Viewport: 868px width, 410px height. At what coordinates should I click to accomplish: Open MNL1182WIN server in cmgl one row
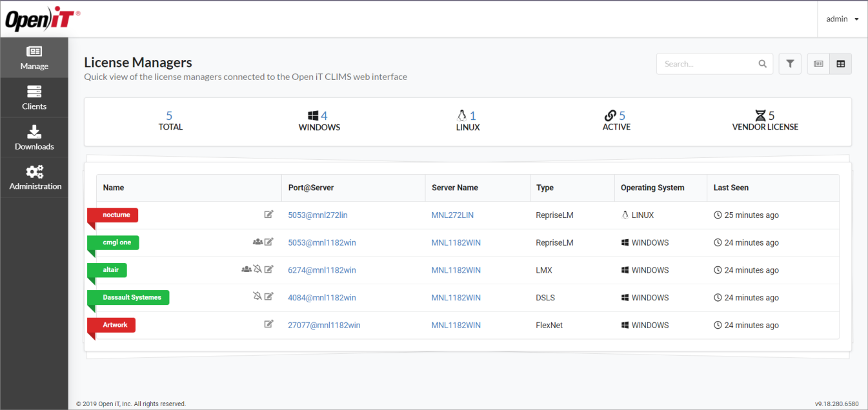pyautogui.click(x=456, y=243)
